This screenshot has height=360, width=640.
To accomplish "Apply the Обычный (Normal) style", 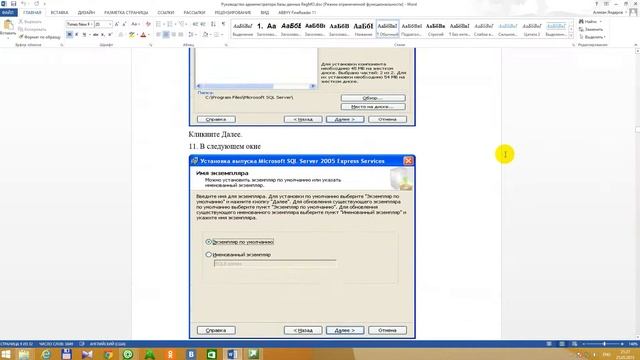I will [x=387, y=29].
